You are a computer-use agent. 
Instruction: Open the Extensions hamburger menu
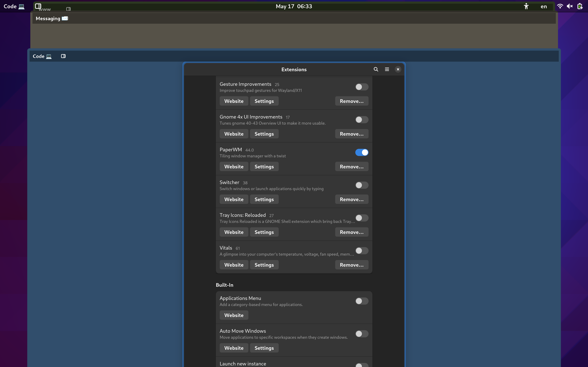(x=387, y=69)
